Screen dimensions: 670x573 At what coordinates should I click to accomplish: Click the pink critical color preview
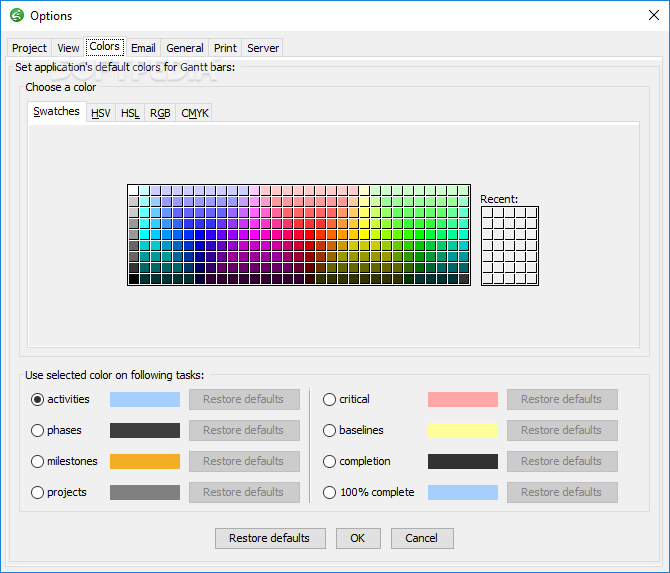coord(463,400)
